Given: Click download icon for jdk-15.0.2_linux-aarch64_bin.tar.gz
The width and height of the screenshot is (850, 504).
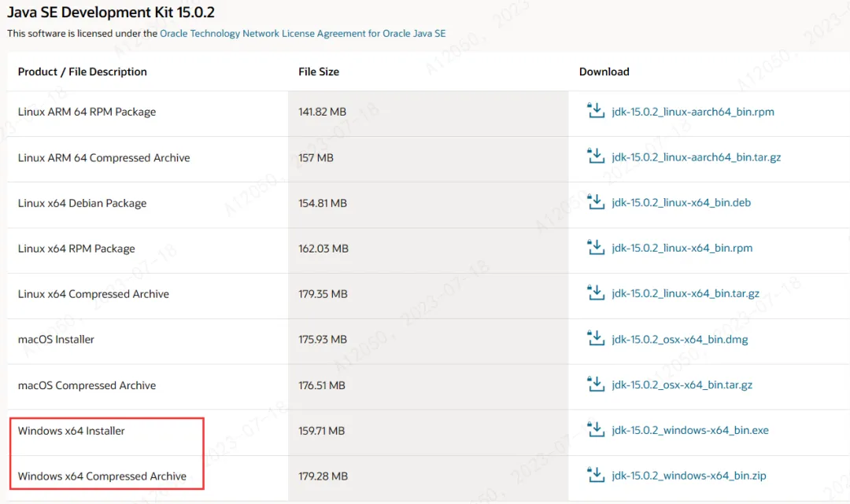Looking at the screenshot, I should pos(596,156).
